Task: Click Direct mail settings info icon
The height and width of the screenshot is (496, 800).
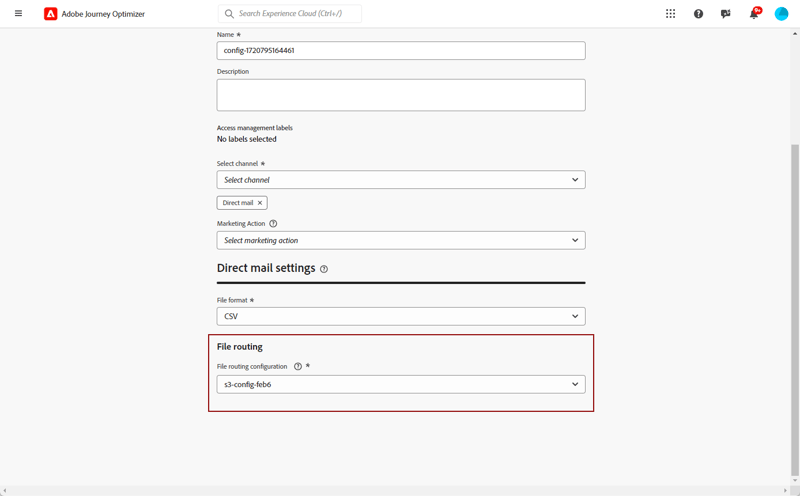Action: click(323, 269)
